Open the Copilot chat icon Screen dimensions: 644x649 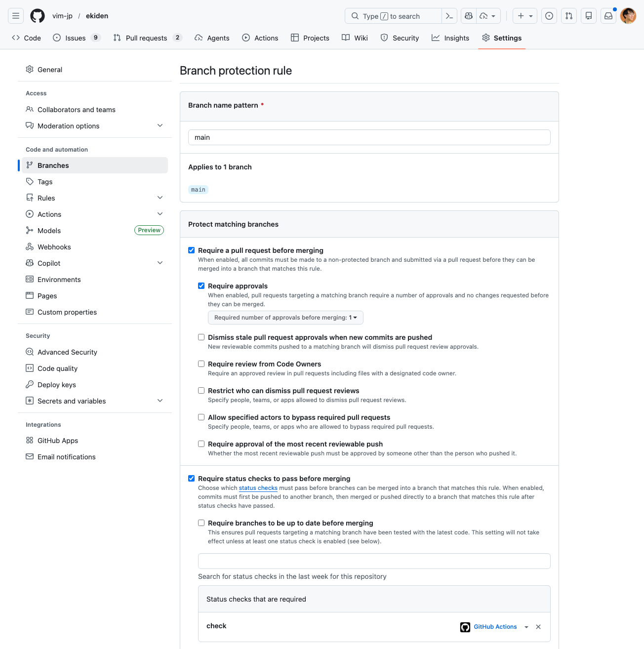coord(469,16)
